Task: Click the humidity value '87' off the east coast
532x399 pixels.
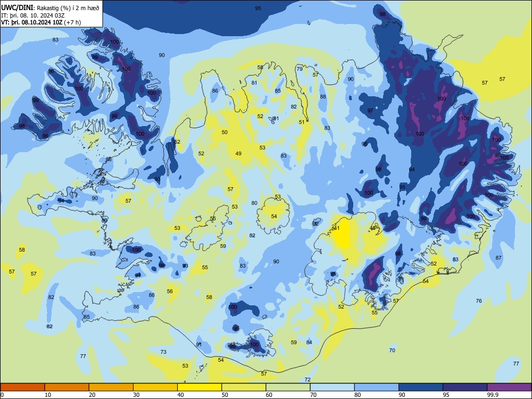Action: click(x=498, y=257)
